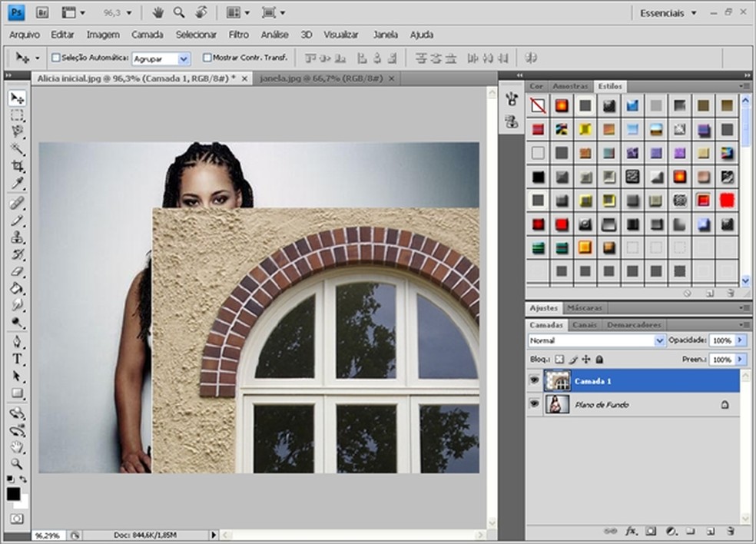The height and width of the screenshot is (544, 756).
Task: Open the layer style fx menu
Action: [631, 531]
